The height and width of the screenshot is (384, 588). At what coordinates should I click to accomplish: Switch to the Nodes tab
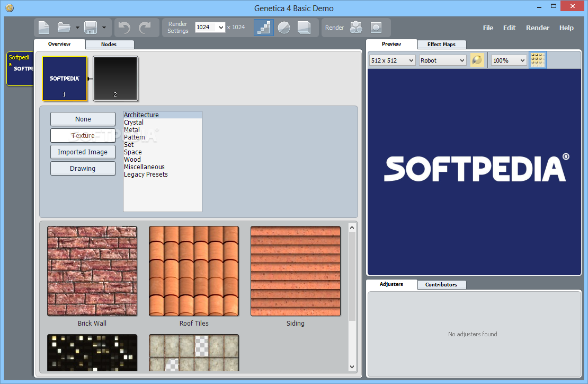(109, 45)
